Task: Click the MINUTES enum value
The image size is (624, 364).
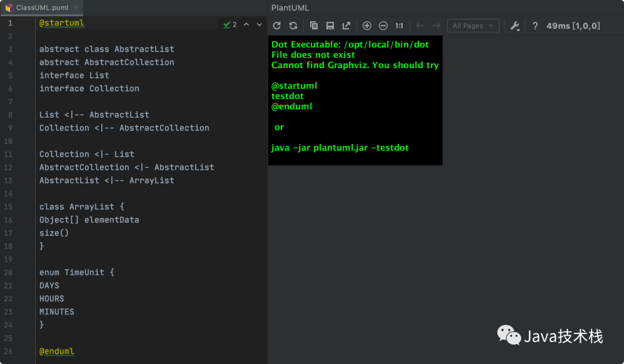Action: 57,311
